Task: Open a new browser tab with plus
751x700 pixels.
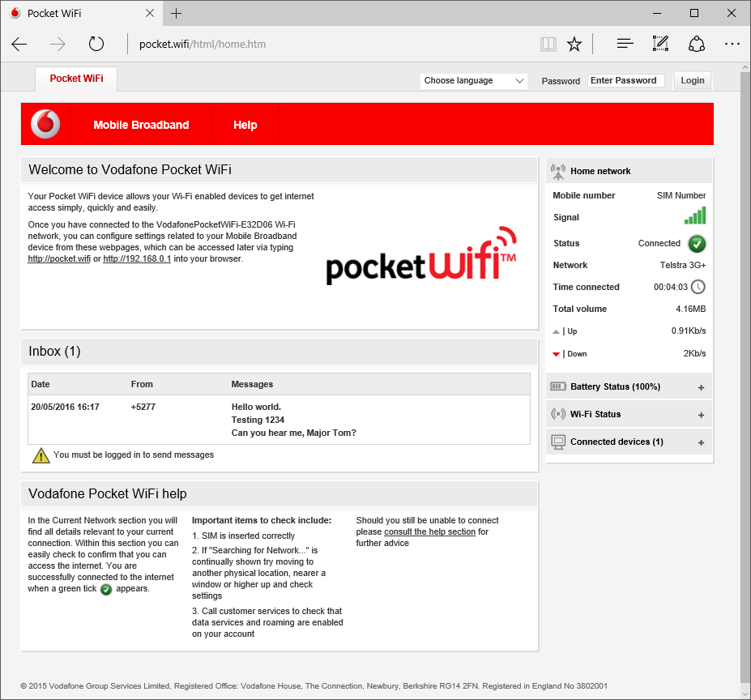Action: pyautogui.click(x=177, y=14)
